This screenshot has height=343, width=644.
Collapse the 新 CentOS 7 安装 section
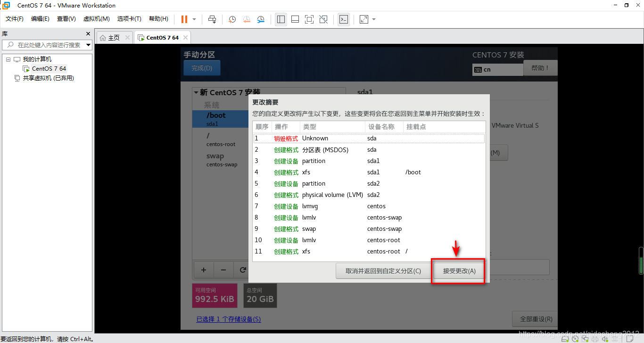point(196,93)
